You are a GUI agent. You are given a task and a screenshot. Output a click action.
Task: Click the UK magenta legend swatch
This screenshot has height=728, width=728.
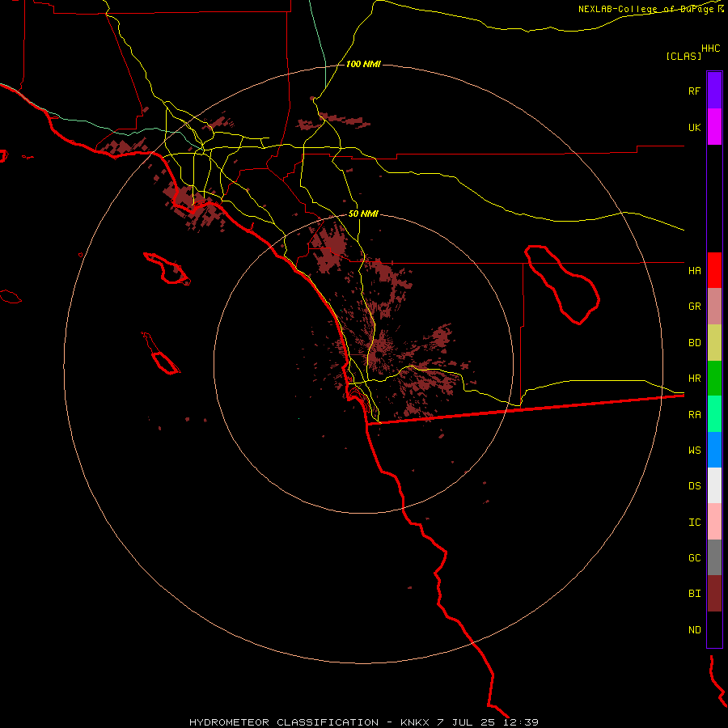coord(714,127)
